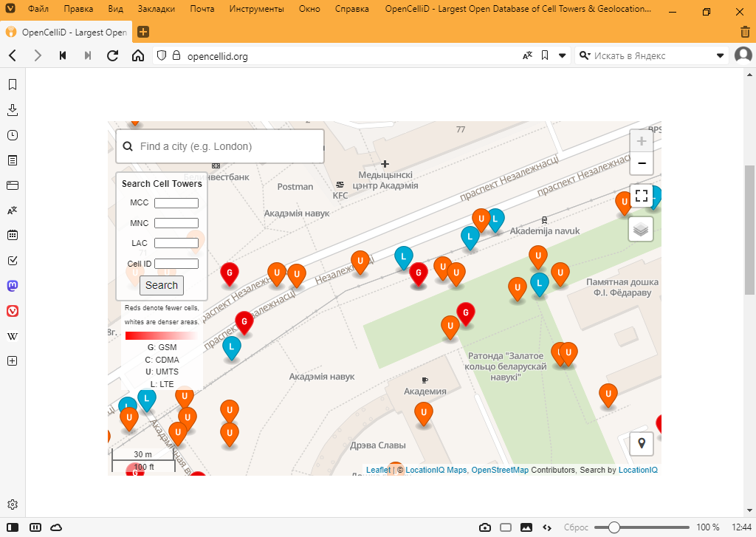Toggle the side panel visibility
Screen dimensions: 756x537
click(x=13, y=527)
